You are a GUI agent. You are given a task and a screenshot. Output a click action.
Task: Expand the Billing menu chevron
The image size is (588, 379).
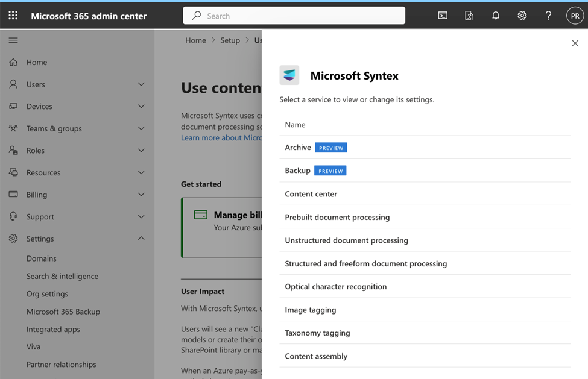141,195
